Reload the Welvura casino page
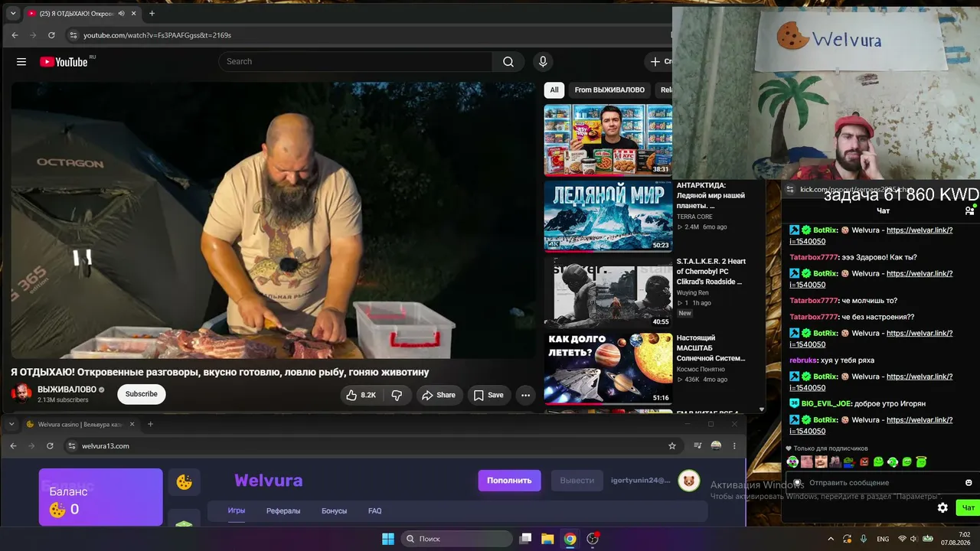The image size is (980, 551). (50, 445)
